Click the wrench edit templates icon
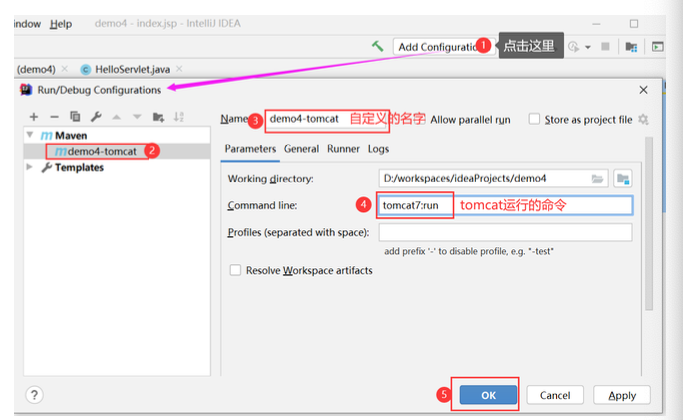This screenshot has height=420, width=683. pyautogui.click(x=96, y=116)
